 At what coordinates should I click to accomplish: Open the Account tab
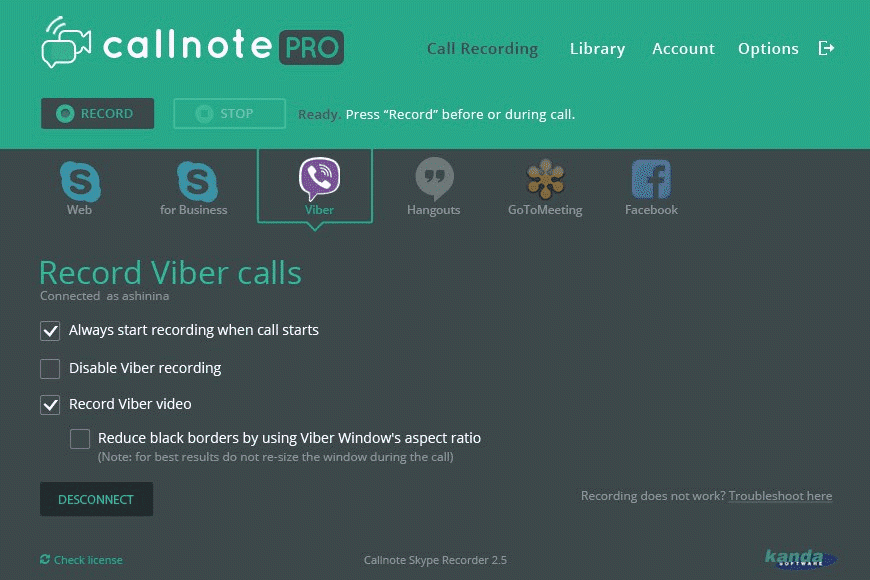pyautogui.click(x=684, y=49)
